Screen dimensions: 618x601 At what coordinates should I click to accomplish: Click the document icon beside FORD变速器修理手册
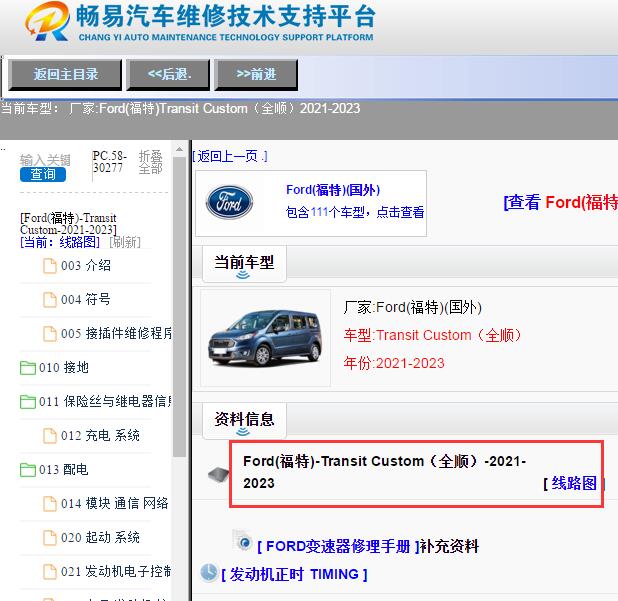pos(243,540)
